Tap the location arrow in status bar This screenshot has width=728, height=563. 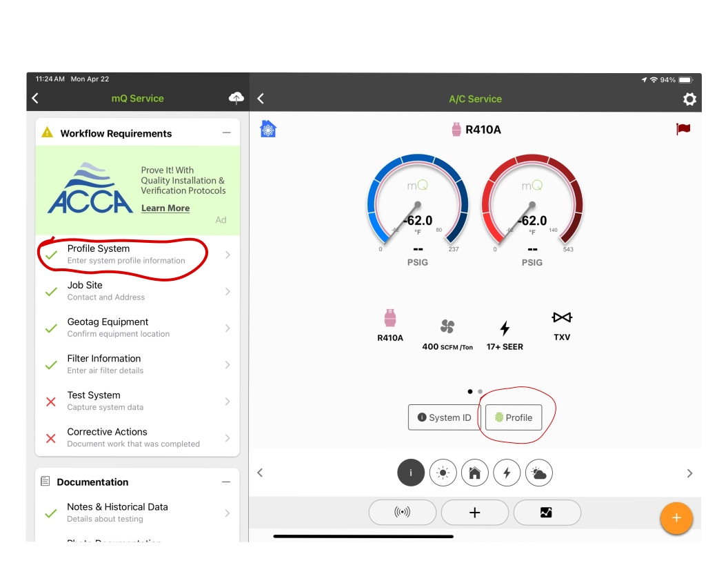pyautogui.click(x=645, y=80)
